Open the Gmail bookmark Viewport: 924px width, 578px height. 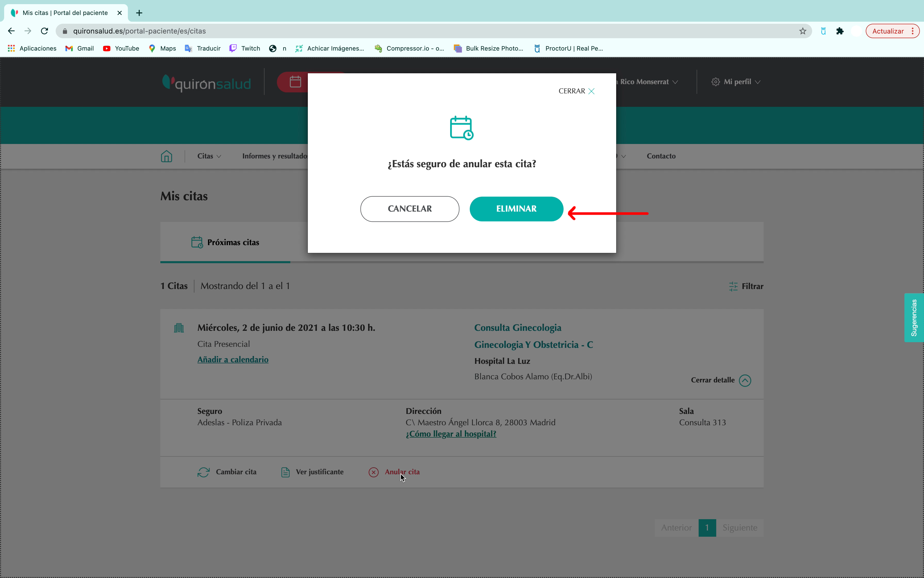click(79, 48)
